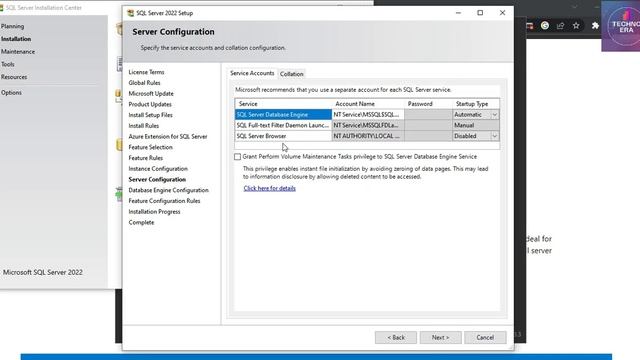Open Startup Type dropdown for SQL Server Browser
The image size is (640, 360).
[x=494, y=136]
